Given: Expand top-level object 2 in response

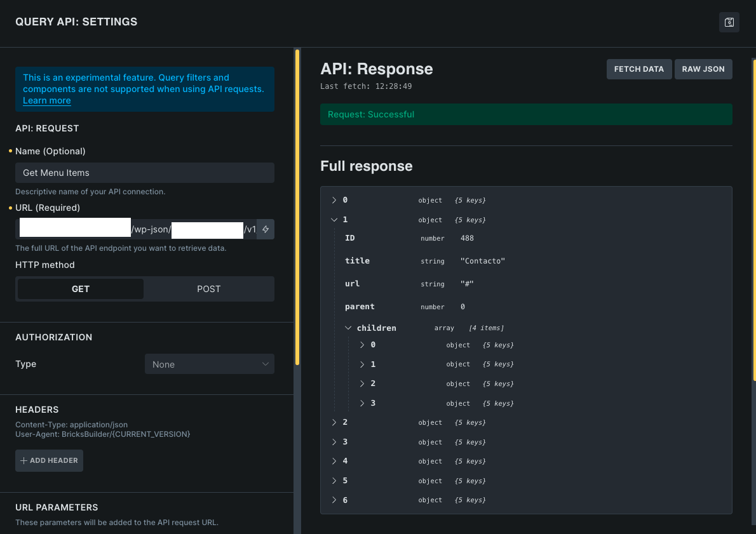Looking at the screenshot, I should pos(334,422).
